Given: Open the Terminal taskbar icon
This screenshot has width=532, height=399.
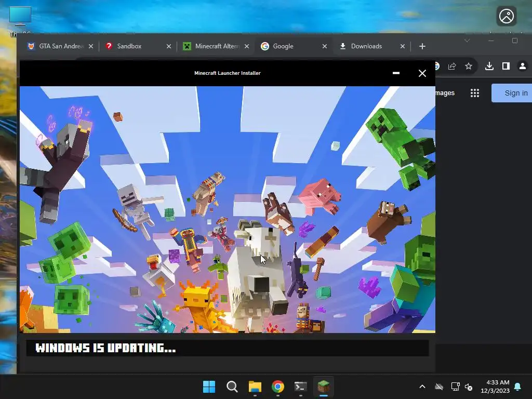Looking at the screenshot, I should pos(301,387).
